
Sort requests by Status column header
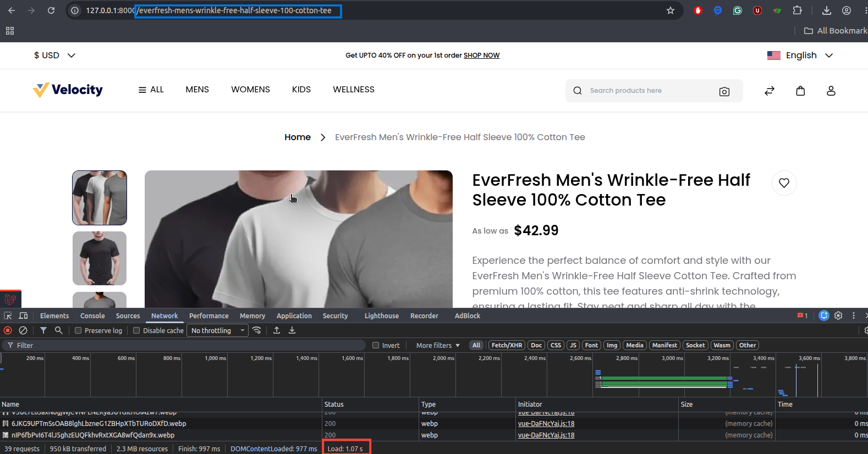370,404
